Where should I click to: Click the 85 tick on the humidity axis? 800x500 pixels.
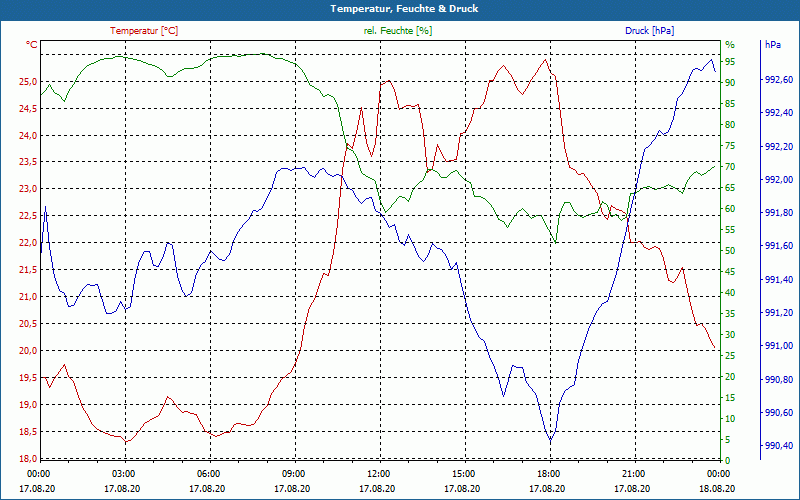click(x=730, y=104)
